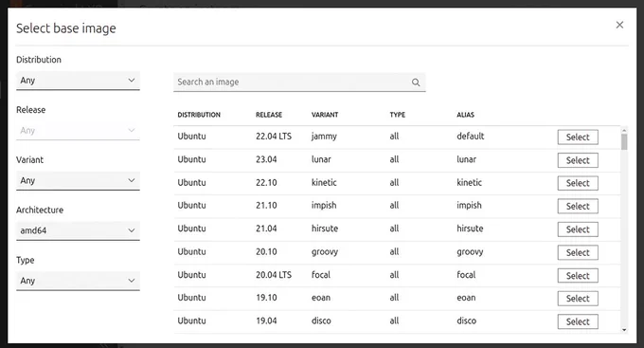
Task: Select the Ubuntu 20.04 LTS focal image
Action: pos(578,276)
